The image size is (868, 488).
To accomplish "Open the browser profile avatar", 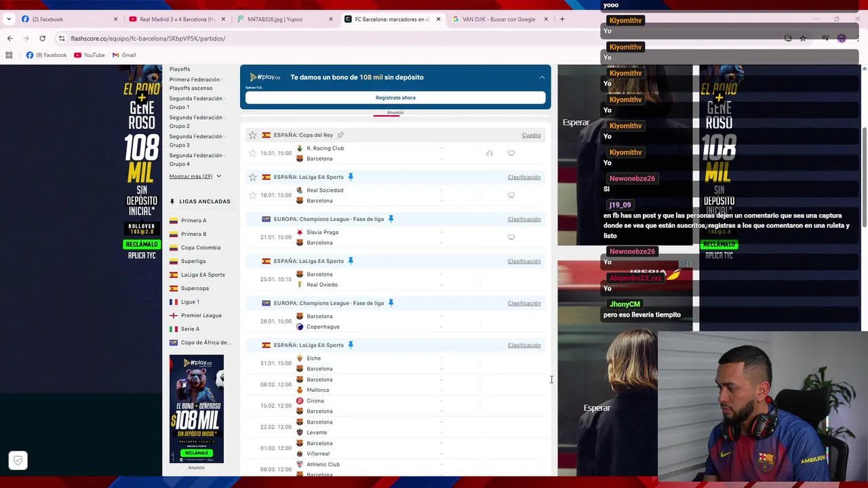I will tap(842, 39).
